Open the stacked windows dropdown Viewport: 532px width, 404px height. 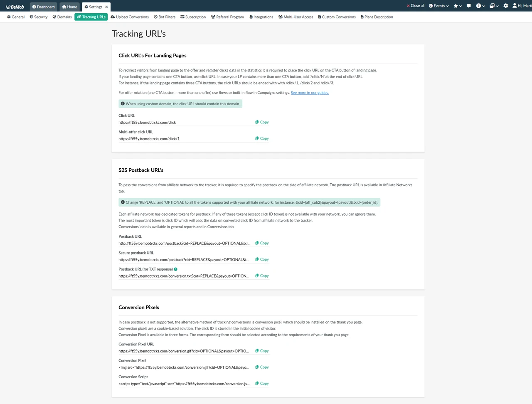[494, 6]
